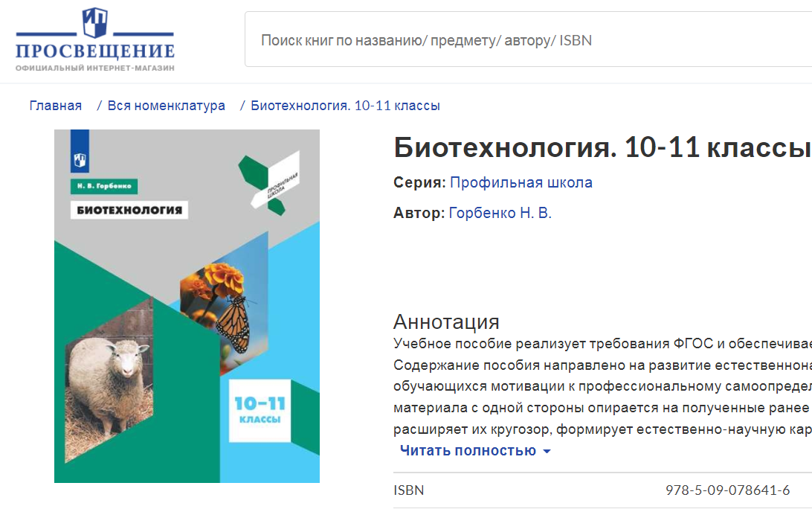Click the БИОТЕХНОЛОГИЯ title label on cover
This screenshot has width=812, height=509.
point(129,210)
